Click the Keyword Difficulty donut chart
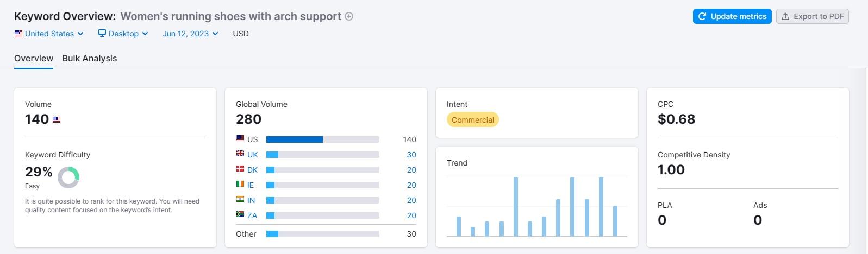Viewport: 868px width, 254px height. [x=68, y=177]
